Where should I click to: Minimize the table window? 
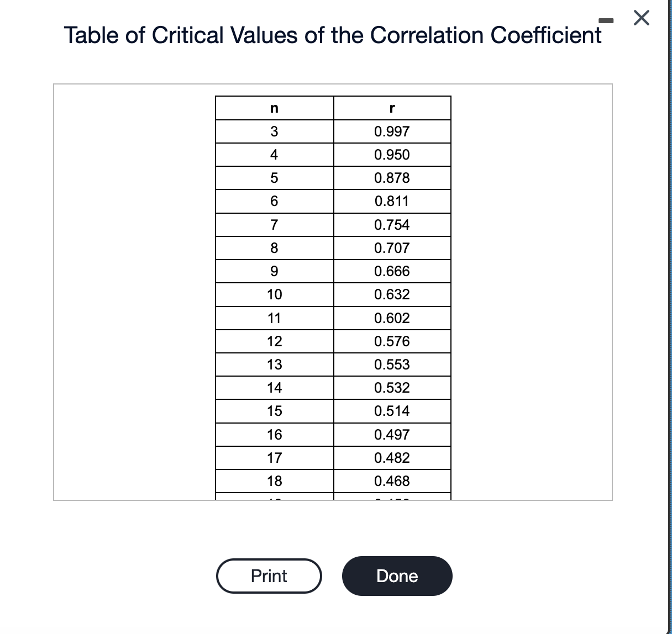click(607, 21)
